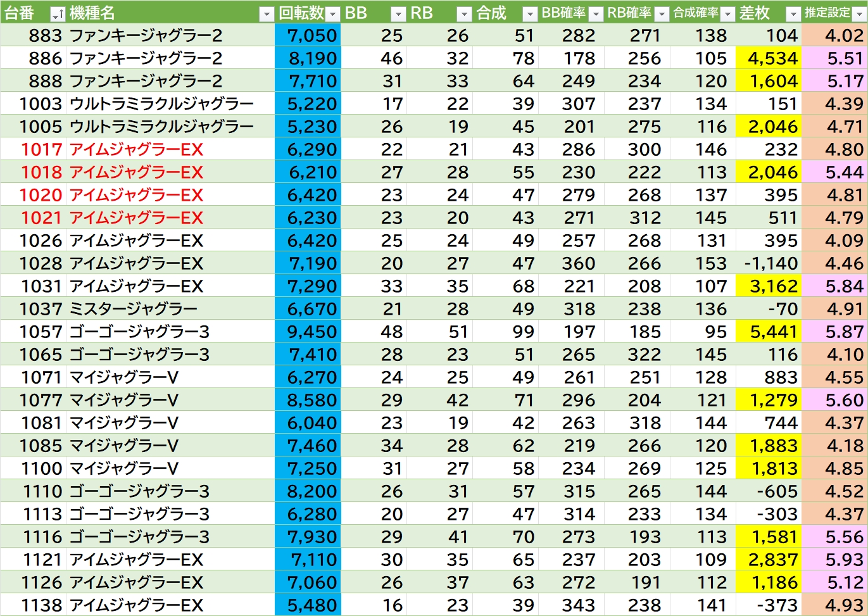Select 推定設定 cell 4.02

(x=834, y=35)
